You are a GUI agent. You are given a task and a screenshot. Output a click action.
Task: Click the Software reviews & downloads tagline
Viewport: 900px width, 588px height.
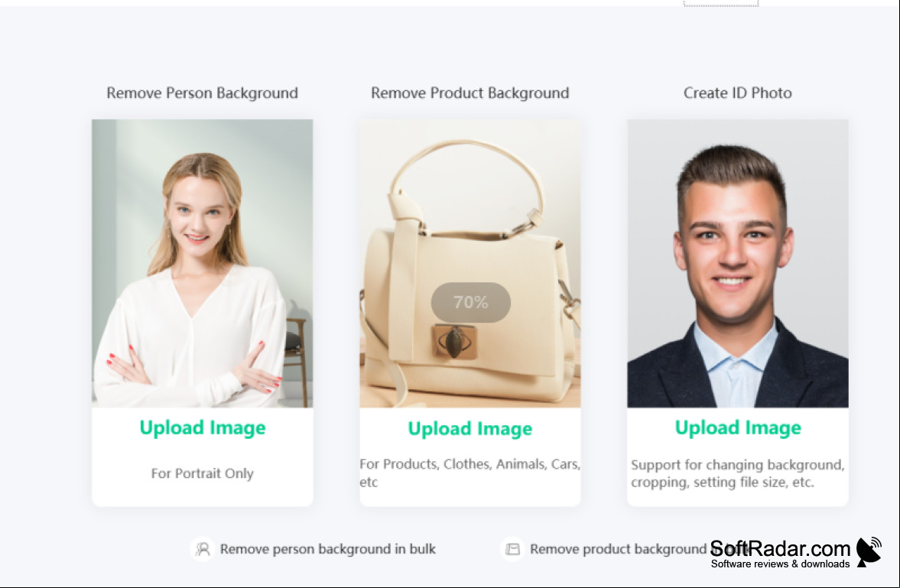click(x=780, y=564)
